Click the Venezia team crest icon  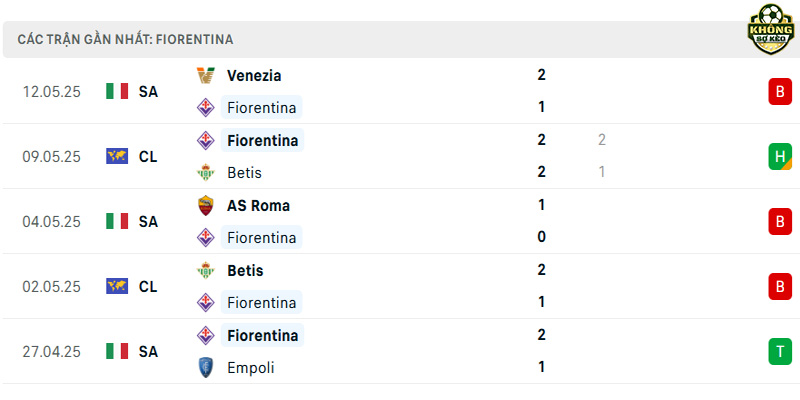click(206, 76)
